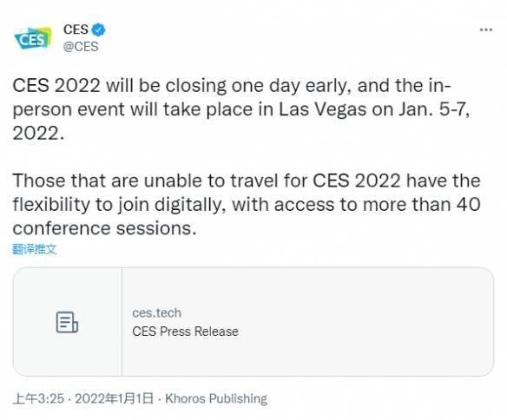
Task: Open the CES display name profile link
Action: click(x=76, y=30)
